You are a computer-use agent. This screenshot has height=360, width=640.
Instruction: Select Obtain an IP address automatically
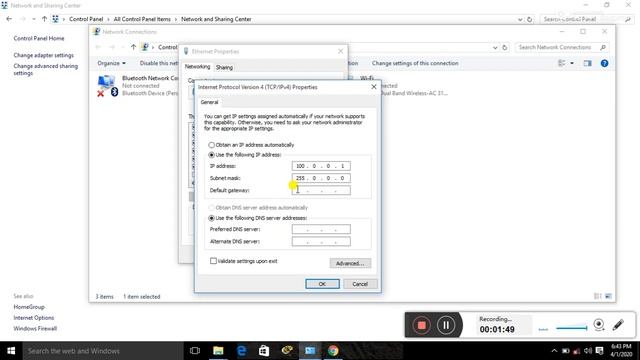(251, 145)
